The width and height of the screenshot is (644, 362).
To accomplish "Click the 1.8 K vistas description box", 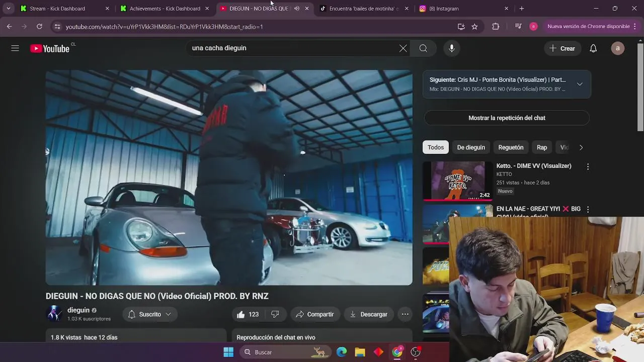I will point(136,336).
